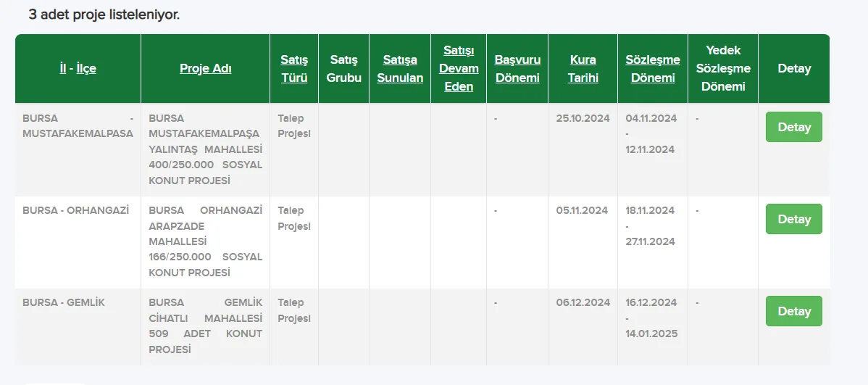
Task: Select the BURSA - GEMLİK district cell
Action: tap(64, 302)
